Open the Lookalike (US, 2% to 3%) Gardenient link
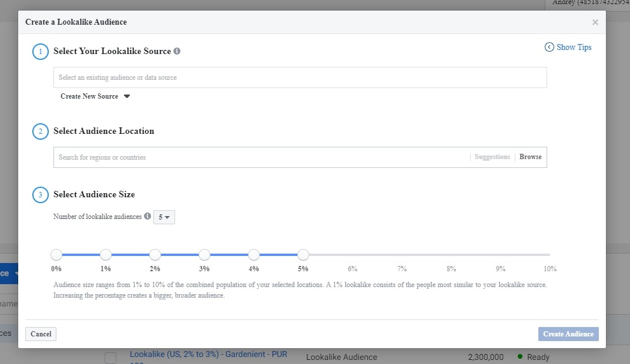Screen dimensions: 630x364 pyautogui.click(x=208, y=355)
